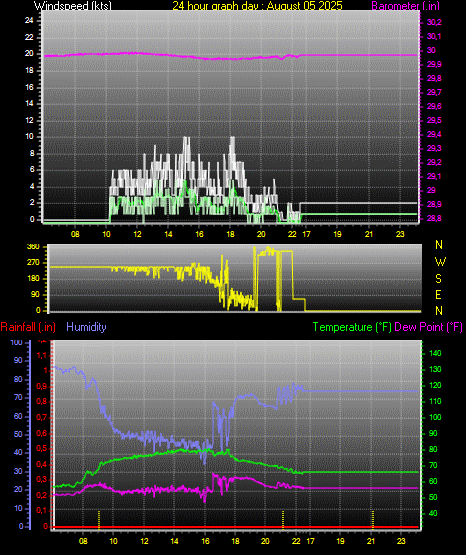The width and height of the screenshot is (466, 555).
Task: Click temperature scale value "70" on green axis
Action: click(x=433, y=465)
